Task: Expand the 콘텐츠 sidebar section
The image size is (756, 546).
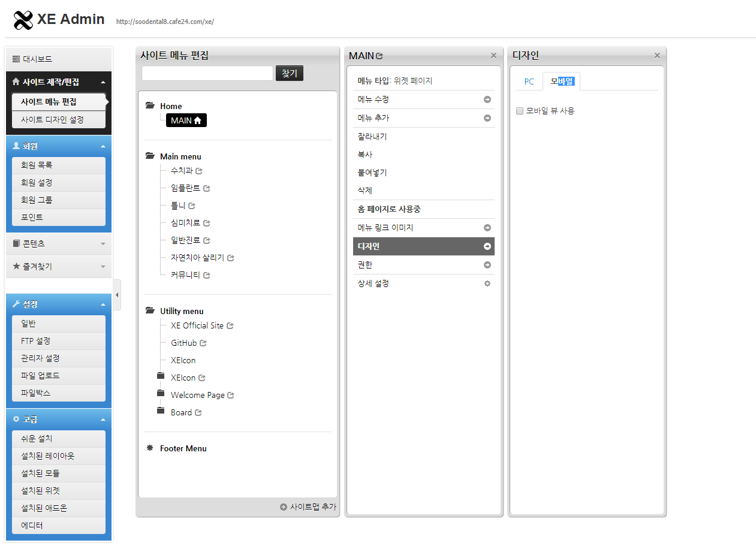Action: coord(103,244)
